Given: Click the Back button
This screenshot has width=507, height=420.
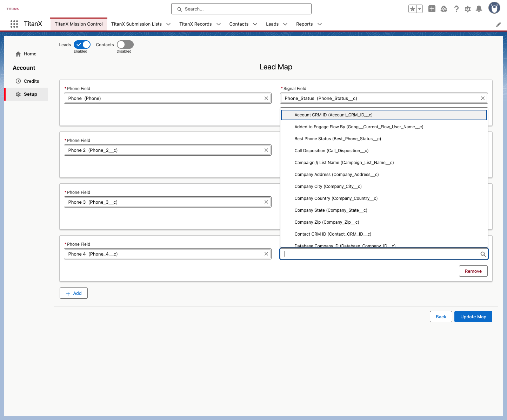Looking at the screenshot, I should [441, 317].
